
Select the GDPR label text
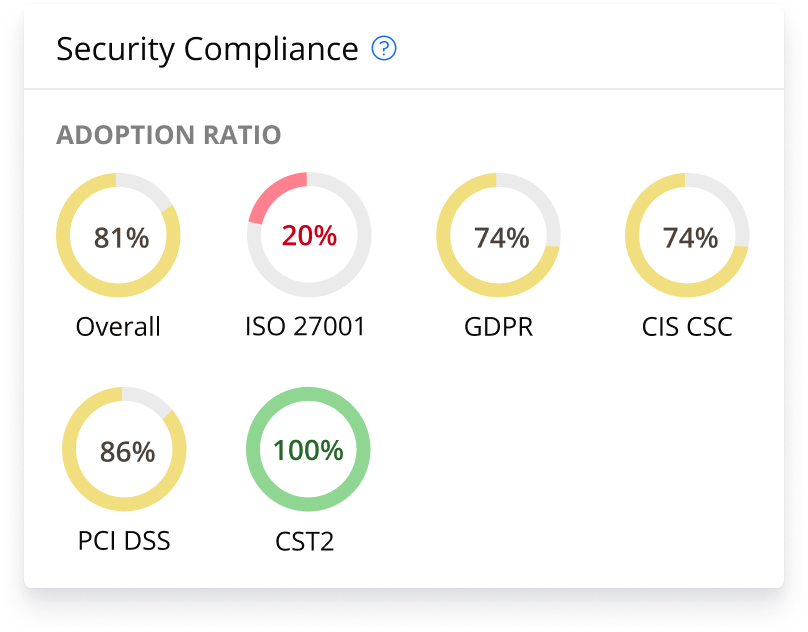point(498,327)
